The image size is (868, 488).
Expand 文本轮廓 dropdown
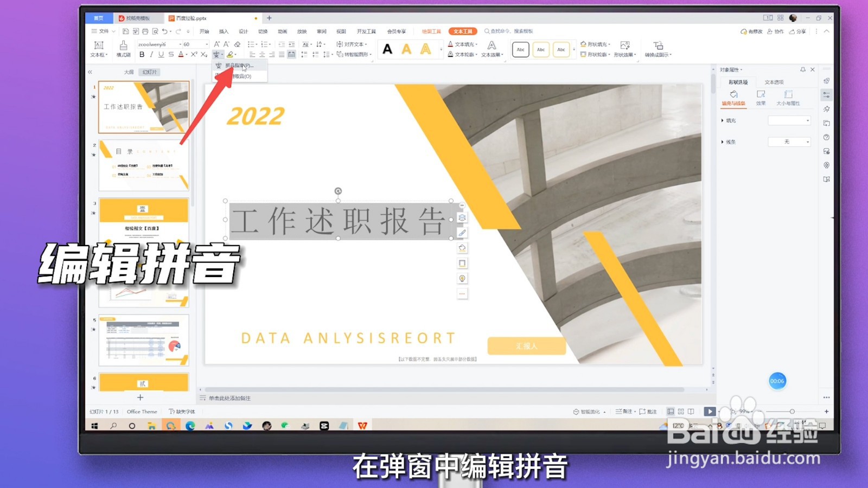click(476, 55)
